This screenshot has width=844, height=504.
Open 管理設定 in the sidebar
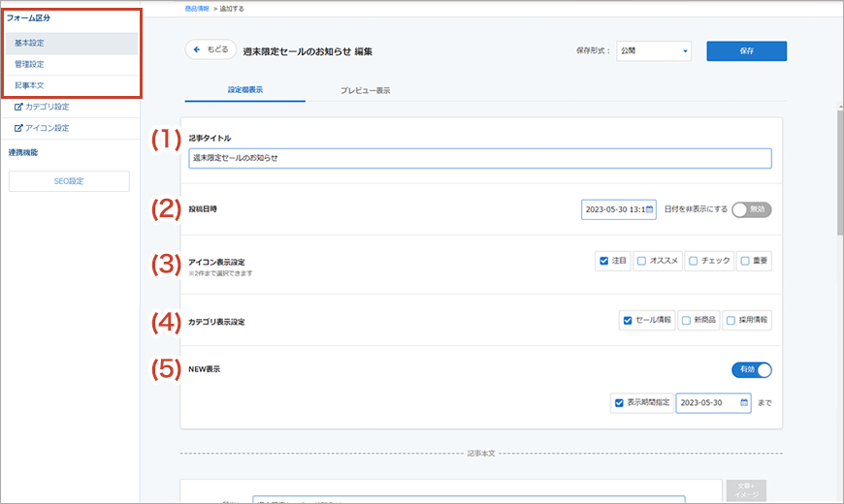pyautogui.click(x=29, y=64)
